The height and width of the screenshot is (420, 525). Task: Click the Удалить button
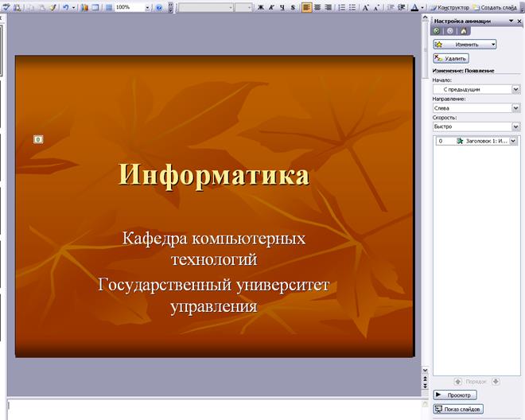451,58
